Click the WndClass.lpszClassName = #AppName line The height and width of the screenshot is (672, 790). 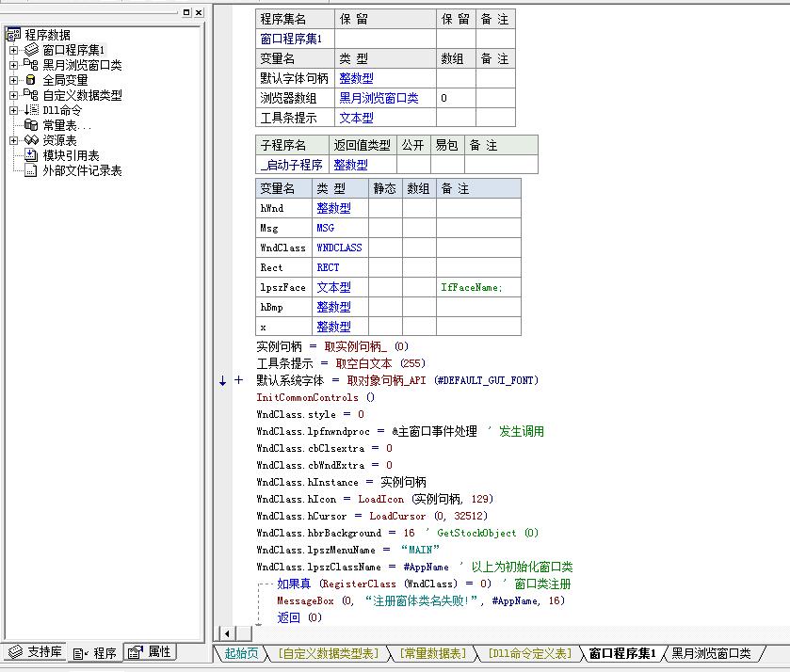[414, 567]
